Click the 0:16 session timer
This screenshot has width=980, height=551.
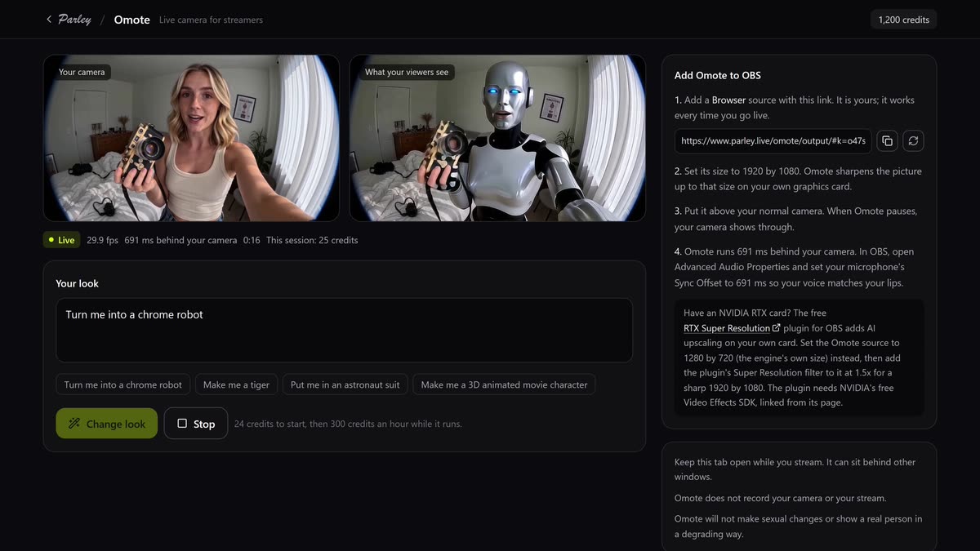(252, 240)
